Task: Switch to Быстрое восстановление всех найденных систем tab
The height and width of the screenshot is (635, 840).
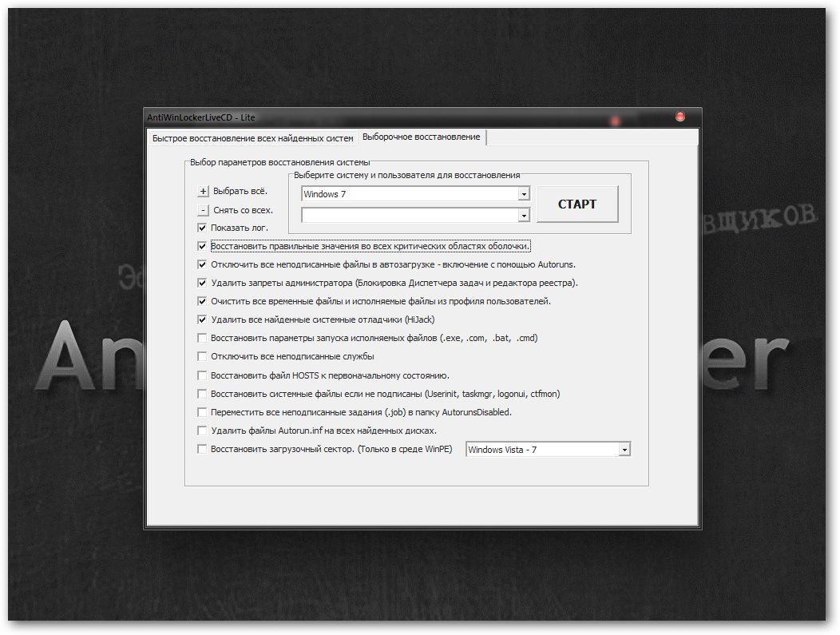Action: (252, 138)
